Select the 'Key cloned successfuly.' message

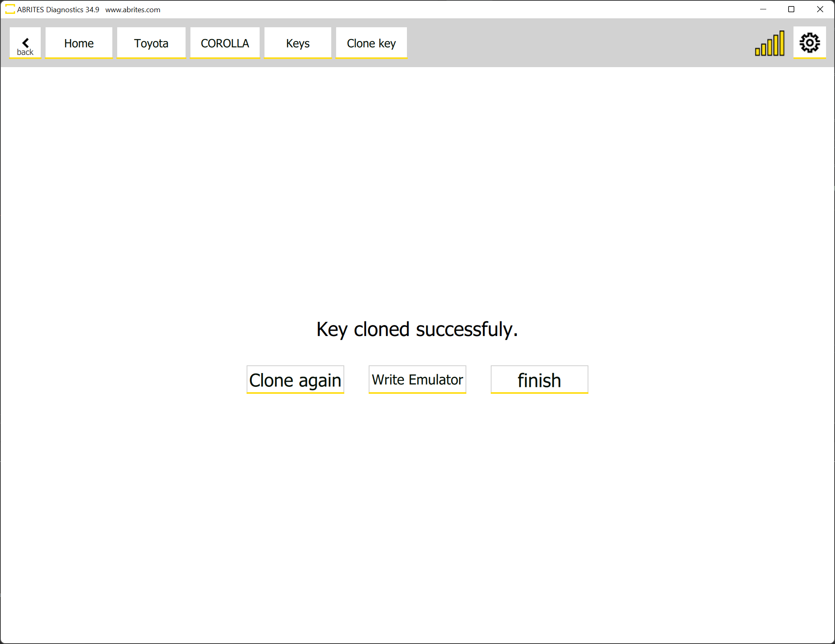pos(417,329)
